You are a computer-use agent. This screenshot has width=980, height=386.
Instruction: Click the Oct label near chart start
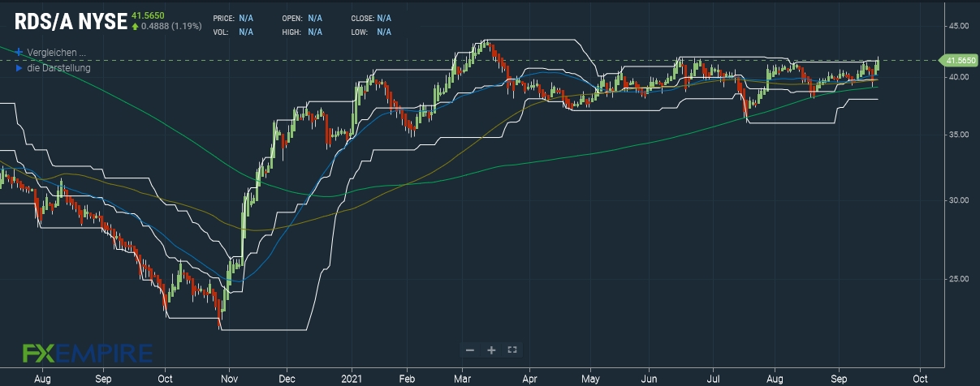165,379
